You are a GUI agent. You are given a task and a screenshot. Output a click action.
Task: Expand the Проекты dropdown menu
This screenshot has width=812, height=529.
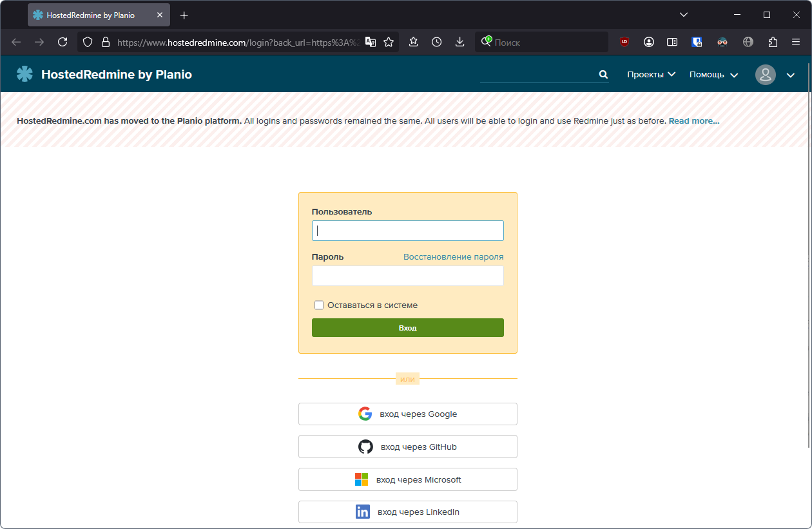(652, 75)
